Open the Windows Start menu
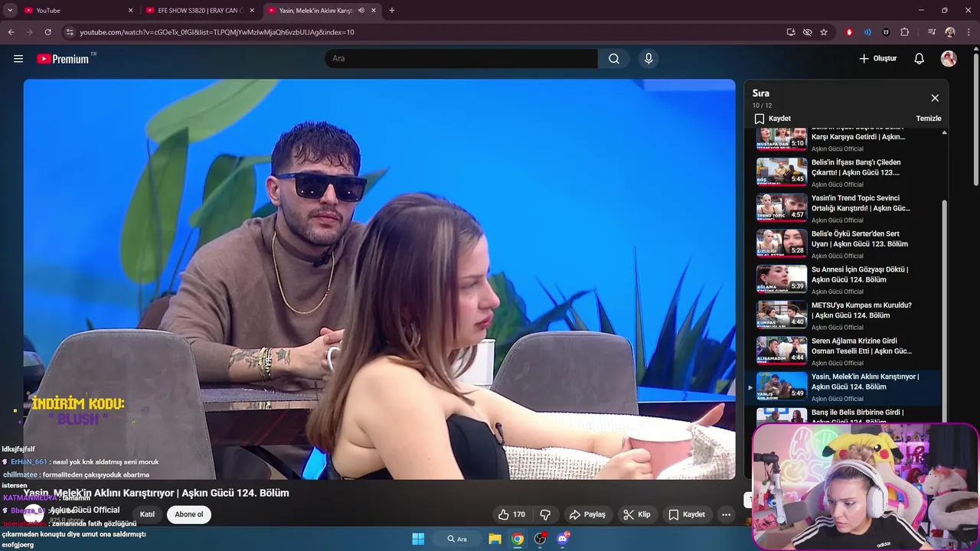 pos(418,539)
